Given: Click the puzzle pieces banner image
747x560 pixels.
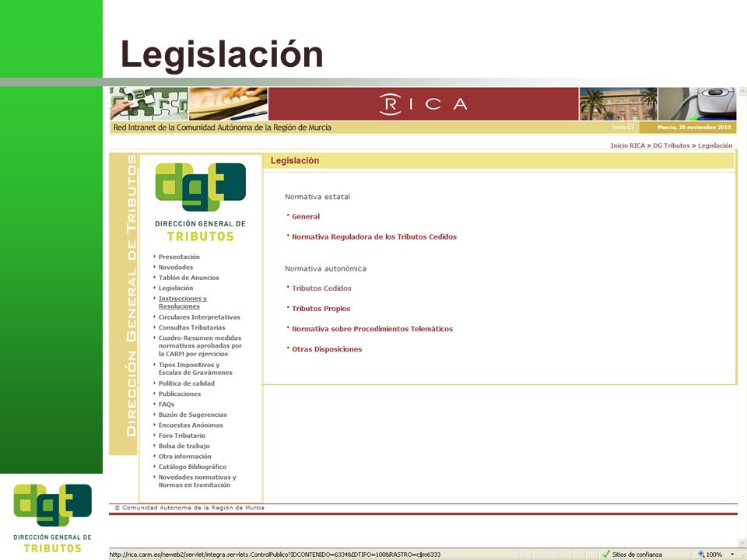Looking at the screenshot, I should [149, 103].
